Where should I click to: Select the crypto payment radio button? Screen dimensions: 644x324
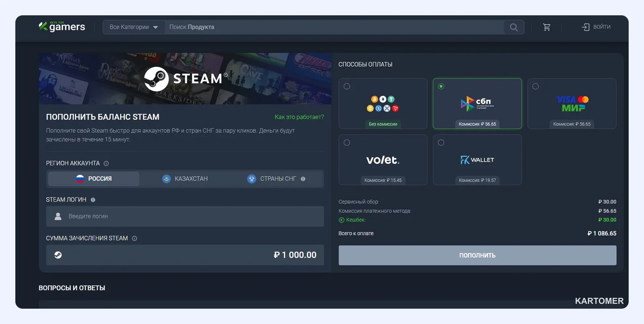click(x=347, y=86)
